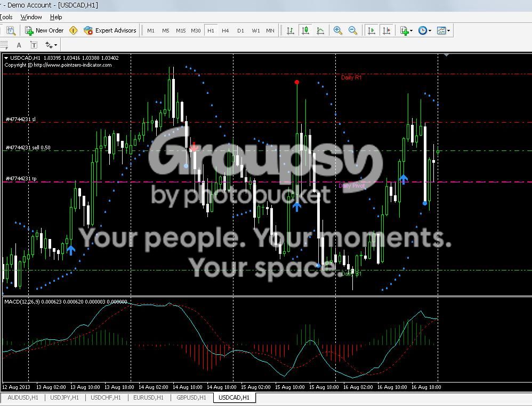Switch to the EURUSD,H1 chart tab
The height and width of the screenshot is (406, 532).
click(148, 397)
